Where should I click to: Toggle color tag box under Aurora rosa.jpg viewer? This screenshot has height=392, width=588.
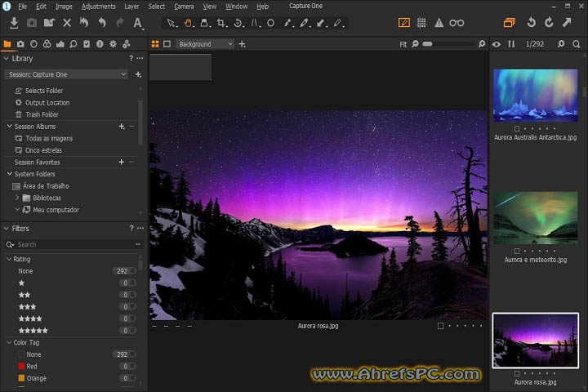click(441, 326)
